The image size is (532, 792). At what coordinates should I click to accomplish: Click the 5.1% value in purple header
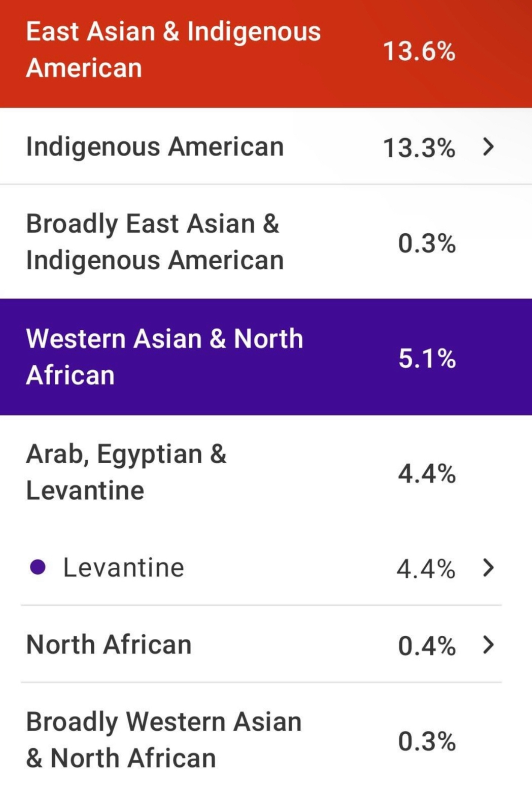point(427,358)
